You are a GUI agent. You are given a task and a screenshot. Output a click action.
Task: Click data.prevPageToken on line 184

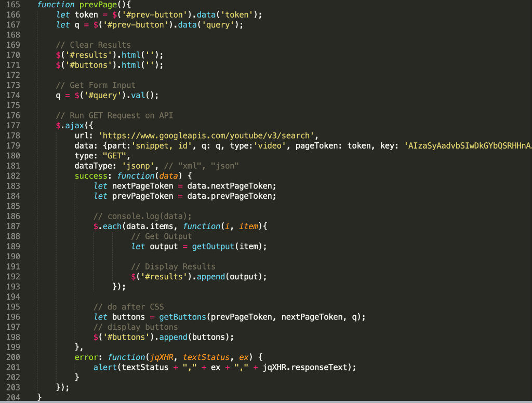(x=231, y=196)
